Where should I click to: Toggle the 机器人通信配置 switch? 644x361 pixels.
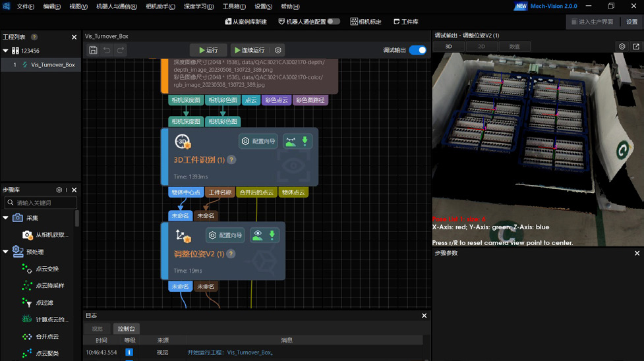click(334, 22)
